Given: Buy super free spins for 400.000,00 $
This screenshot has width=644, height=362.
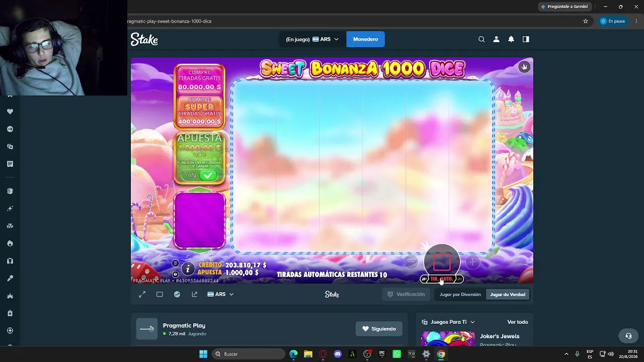Looking at the screenshot, I should (x=200, y=112).
